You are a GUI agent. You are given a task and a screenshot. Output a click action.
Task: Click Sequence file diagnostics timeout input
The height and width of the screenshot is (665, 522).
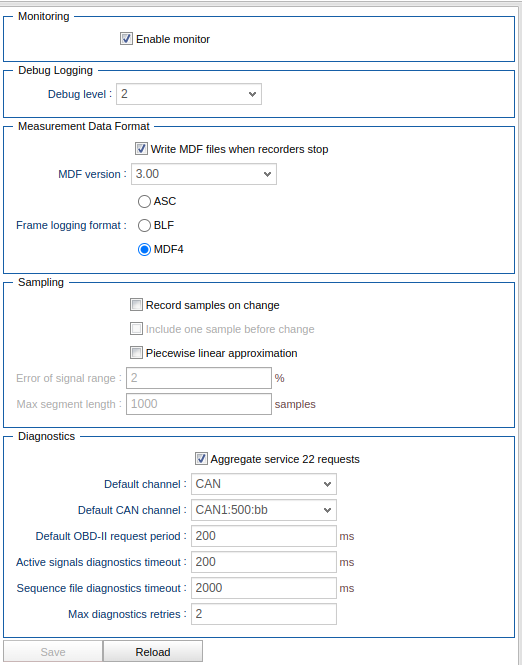tap(264, 588)
